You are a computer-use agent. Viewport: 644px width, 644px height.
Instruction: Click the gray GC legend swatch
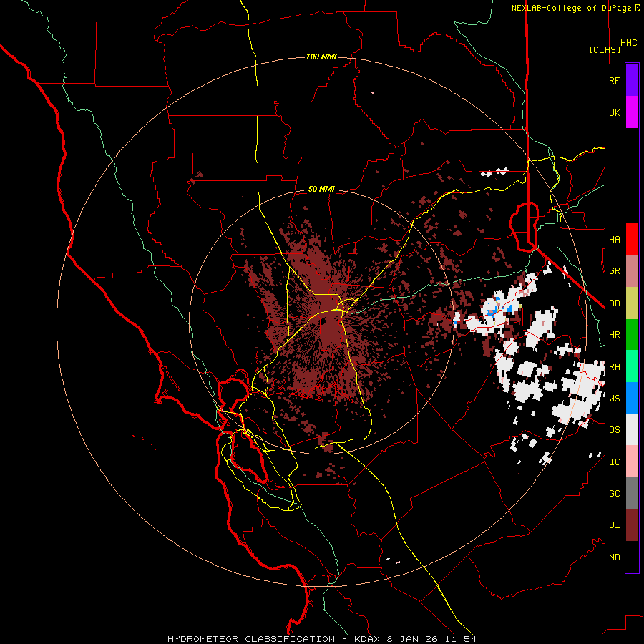(632, 493)
